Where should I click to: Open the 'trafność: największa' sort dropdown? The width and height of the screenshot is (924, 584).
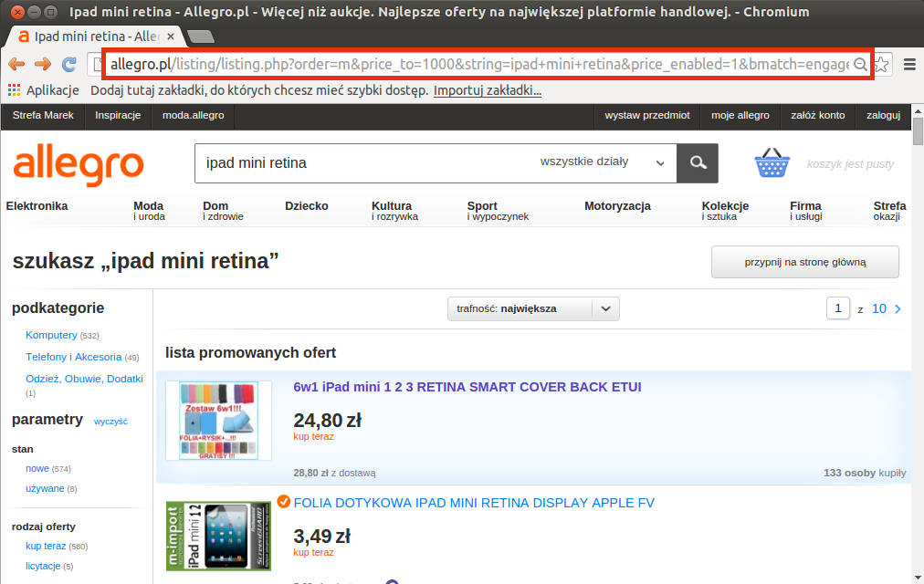(533, 308)
